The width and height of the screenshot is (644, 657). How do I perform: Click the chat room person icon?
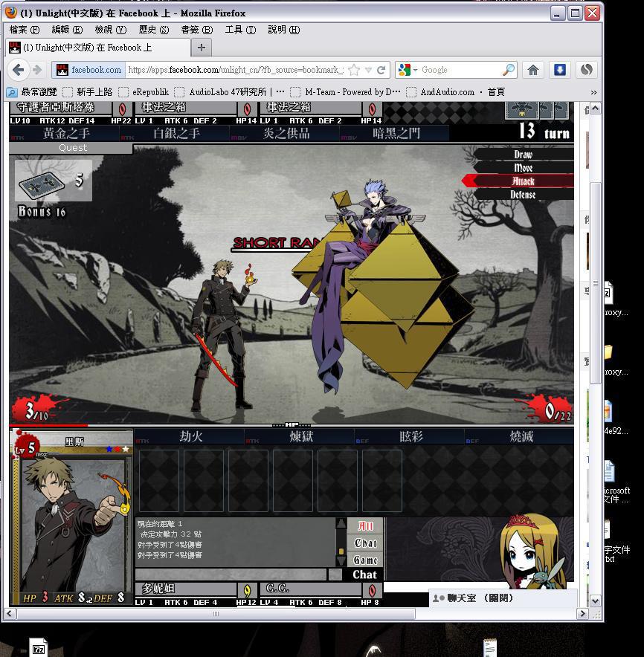coord(439,598)
